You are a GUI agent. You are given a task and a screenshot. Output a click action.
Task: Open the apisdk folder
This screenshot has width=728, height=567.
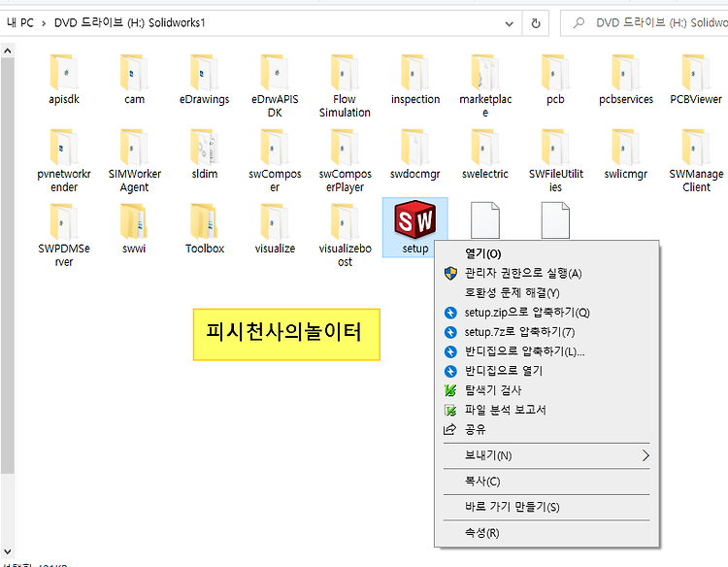tap(64, 80)
